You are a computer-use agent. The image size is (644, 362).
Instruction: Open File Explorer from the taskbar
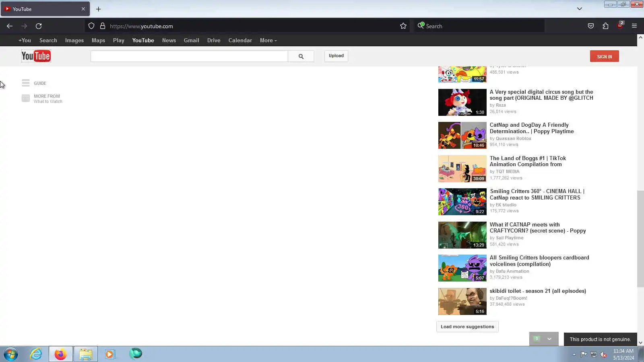pos(85,354)
